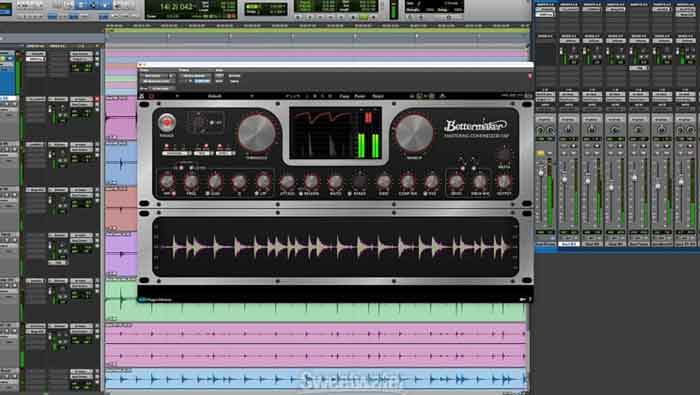The width and height of the screenshot is (700, 395).
Task: Open the Default preset dropdown arrow
Action: (252, 96)
